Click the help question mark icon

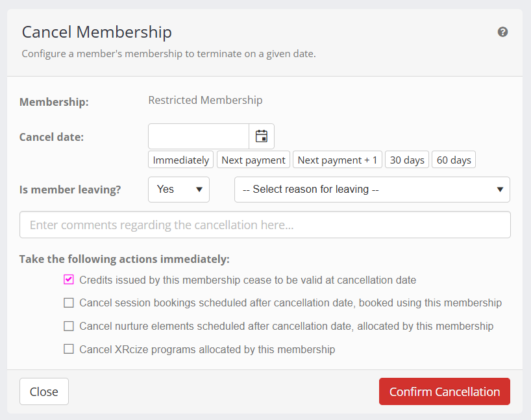point(502,32)
